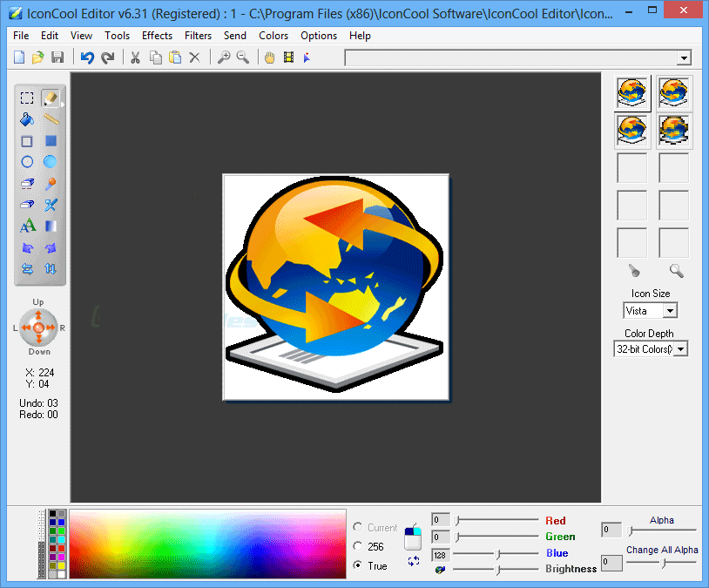Select the rectangular selection tool
The width and height of the screenshot is (709, 588).
click(27, 98)
